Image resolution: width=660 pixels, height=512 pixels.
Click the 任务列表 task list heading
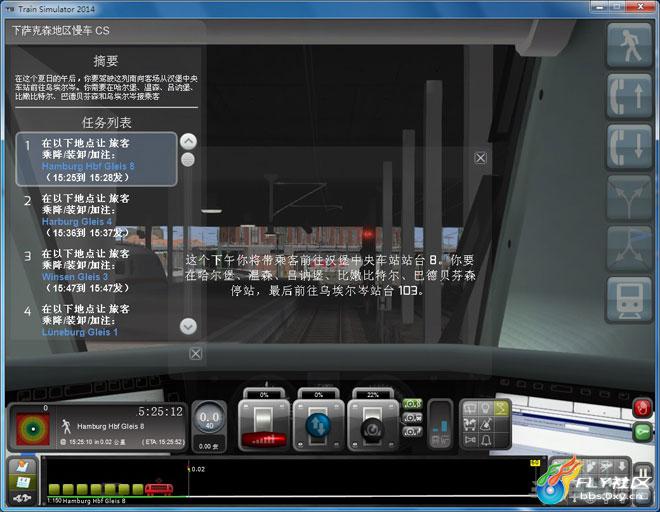point(106,123)
